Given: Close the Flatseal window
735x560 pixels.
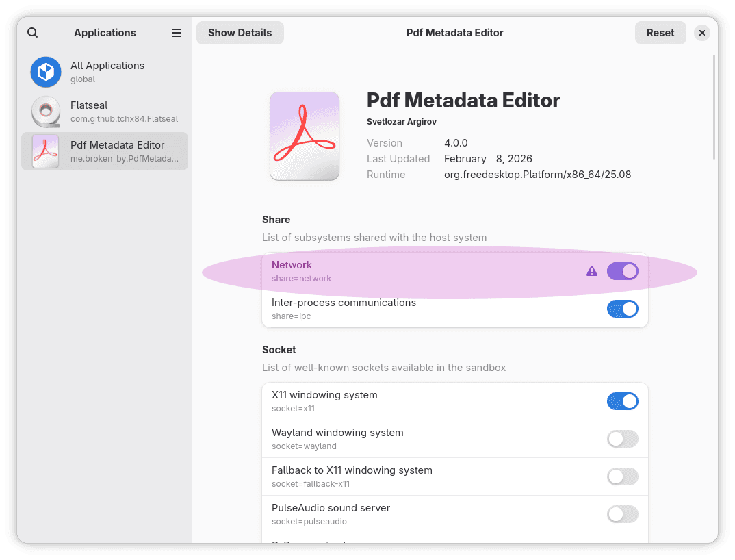Looking at the screenshot, I should pos(701,33).
